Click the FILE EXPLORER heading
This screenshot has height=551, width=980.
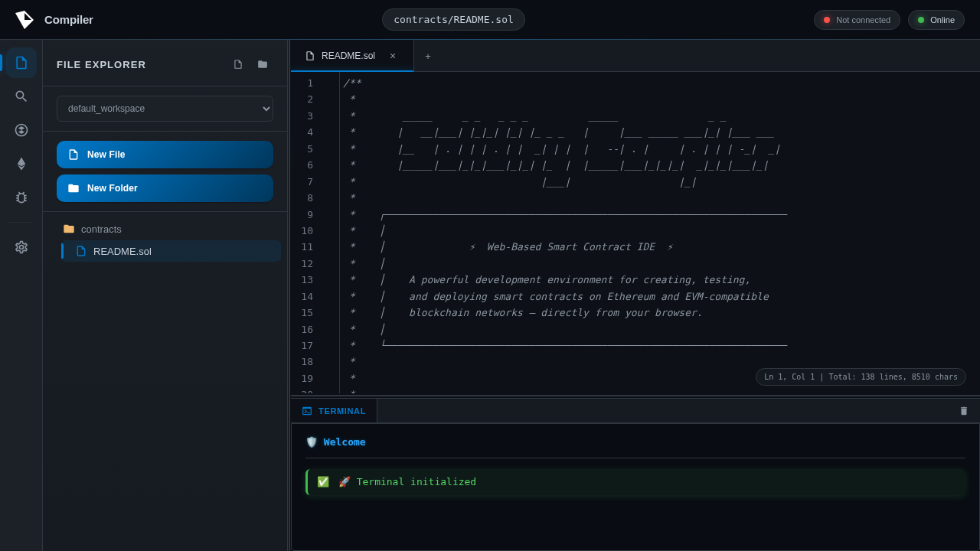coord(101,64)
